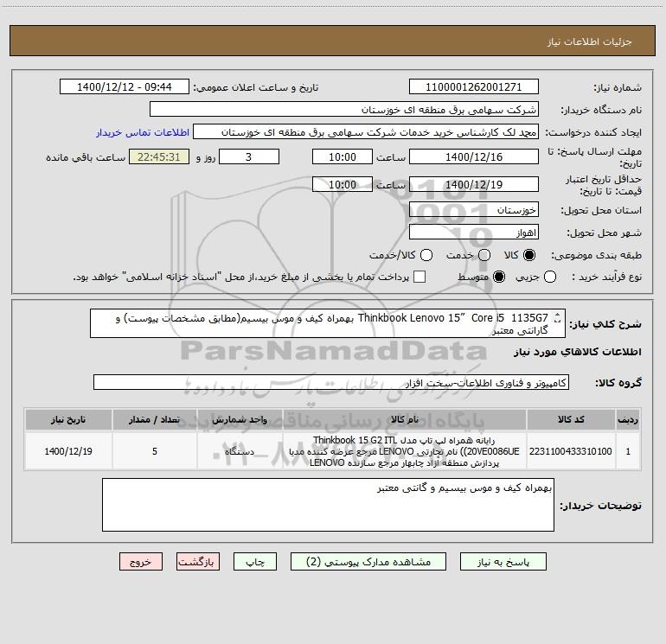666x644 pixels.
Task: Click the کد کالا column header
Action: point(571,420)
